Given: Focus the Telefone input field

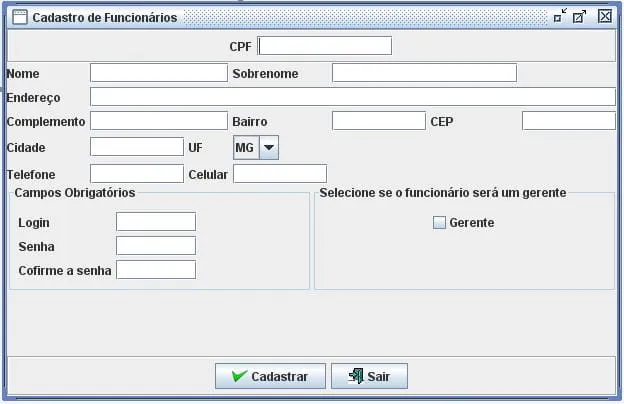Looking at the screenshot, I should pos(137,173).
